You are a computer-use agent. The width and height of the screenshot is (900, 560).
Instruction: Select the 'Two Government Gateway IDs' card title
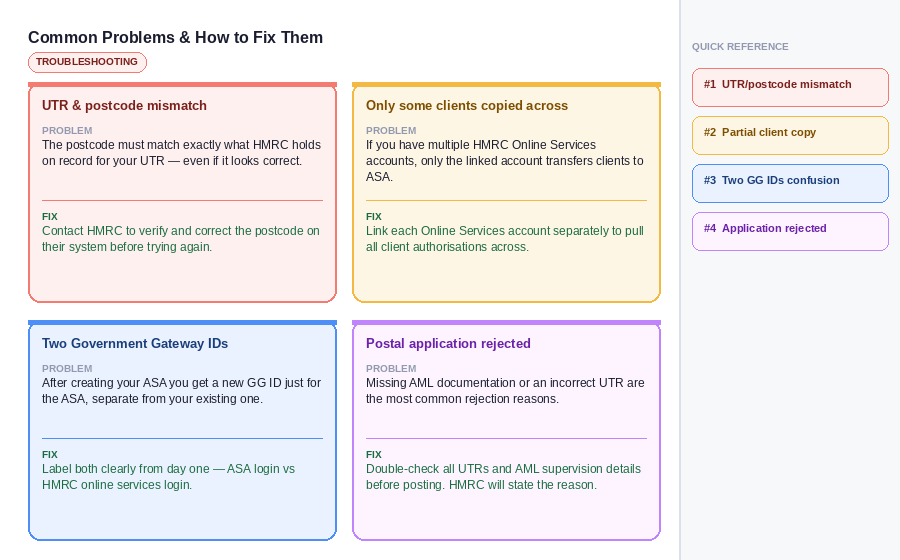(135, 344)
